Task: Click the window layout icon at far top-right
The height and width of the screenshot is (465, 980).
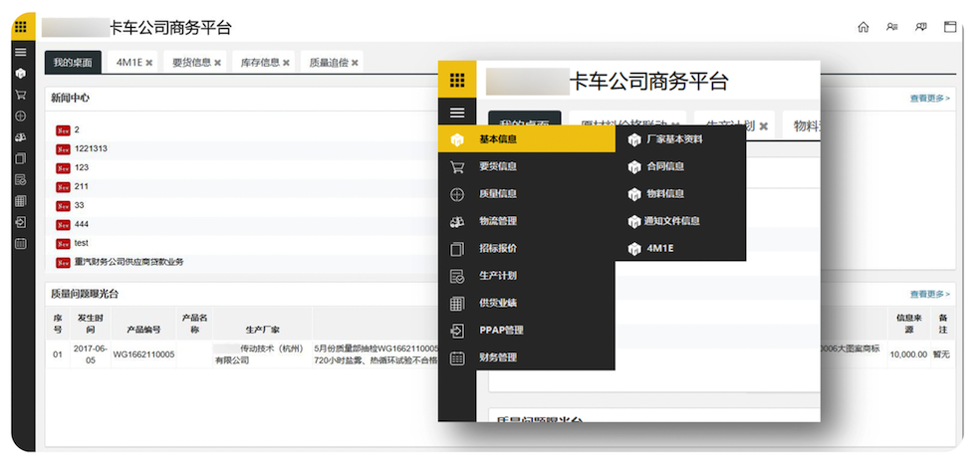Action: tap(950, 27)
